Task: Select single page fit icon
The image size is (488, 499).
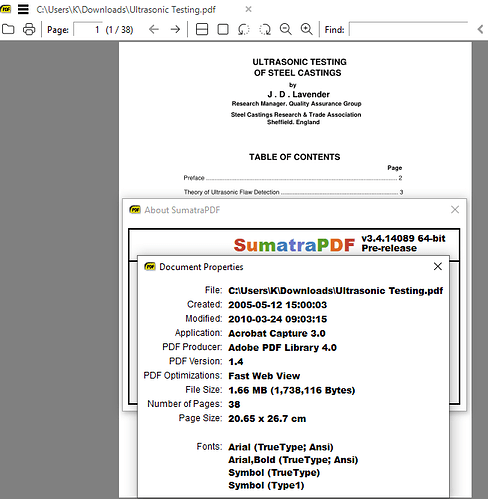Action: (x=223, y=29)
